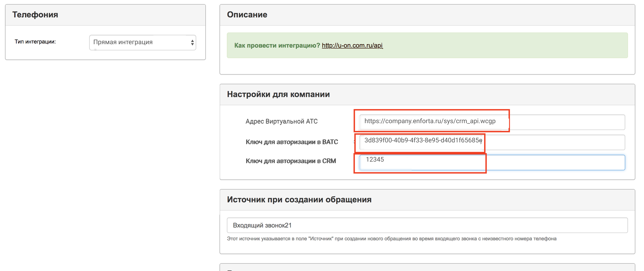Click 'Источник при создании обращения' heading
This screenshot has width=644, height=271.
[299, 199]
